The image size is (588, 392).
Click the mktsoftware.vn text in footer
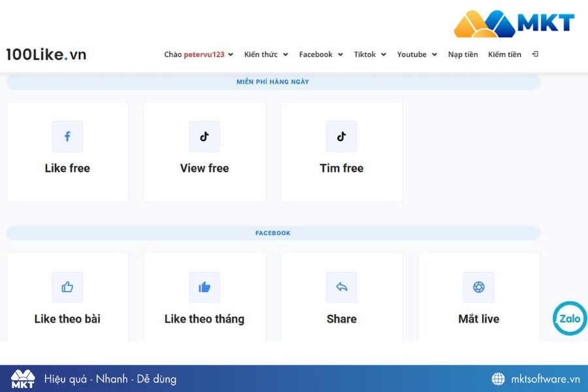[546, 379]
